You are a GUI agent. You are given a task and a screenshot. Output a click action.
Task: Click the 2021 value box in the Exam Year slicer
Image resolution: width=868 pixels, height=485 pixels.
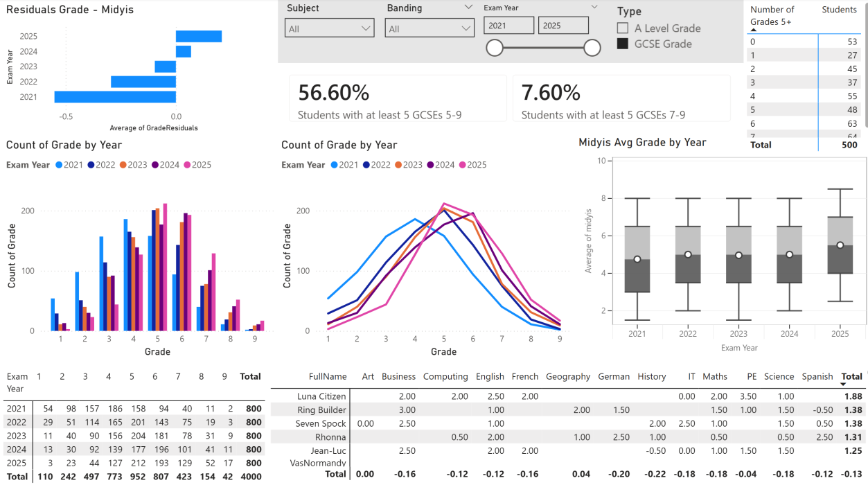coord(509,25)
